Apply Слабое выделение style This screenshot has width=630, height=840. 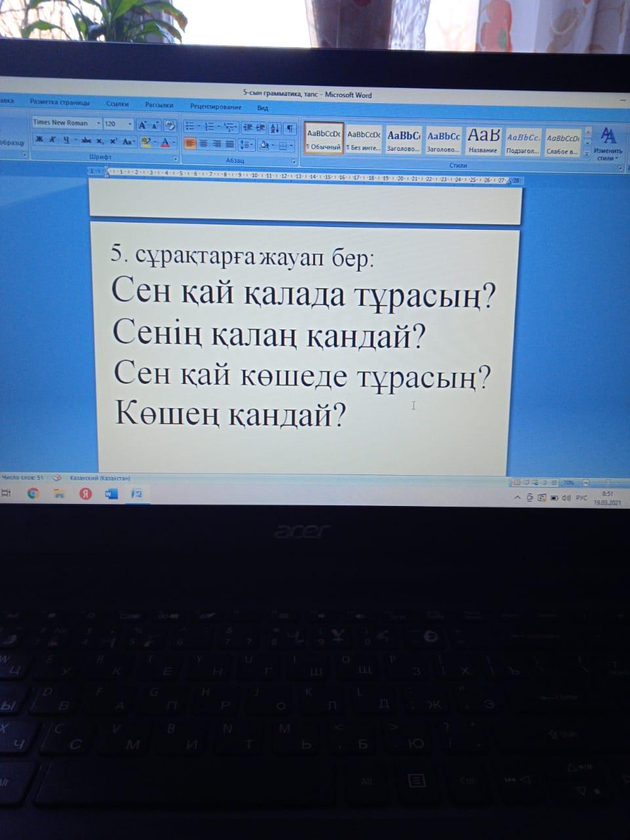[563, 143]
